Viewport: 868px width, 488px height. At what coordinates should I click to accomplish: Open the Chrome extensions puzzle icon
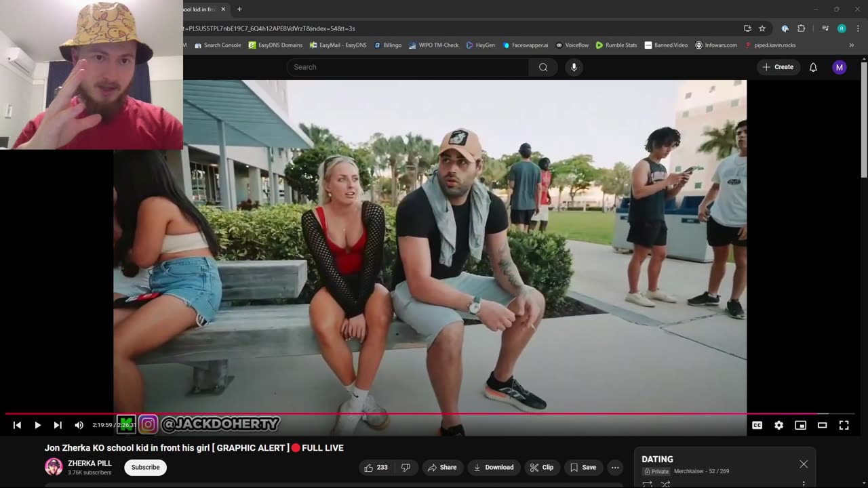[801, 28]
